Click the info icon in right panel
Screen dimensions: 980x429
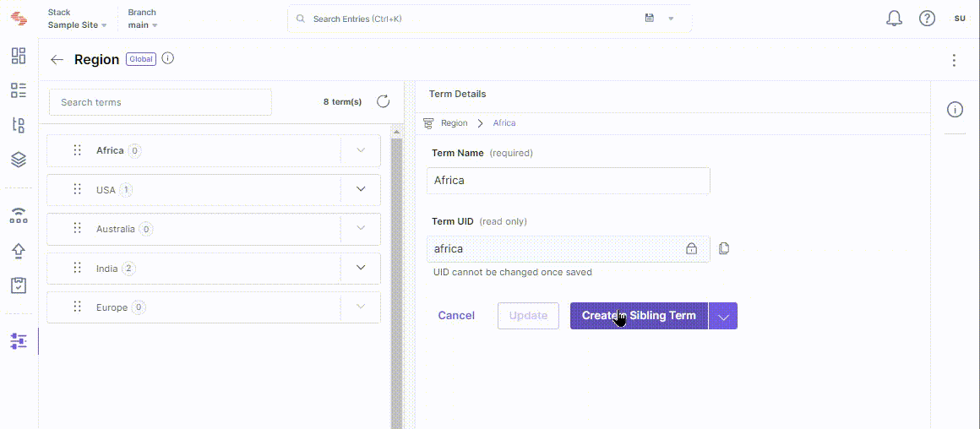[955, 110]
